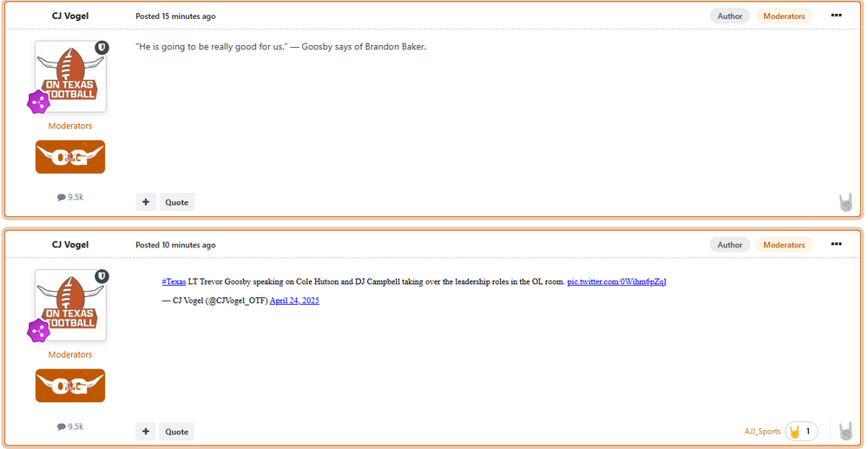
Task: Click the Moderators tag on first post
Action: [x=784, y=16]
